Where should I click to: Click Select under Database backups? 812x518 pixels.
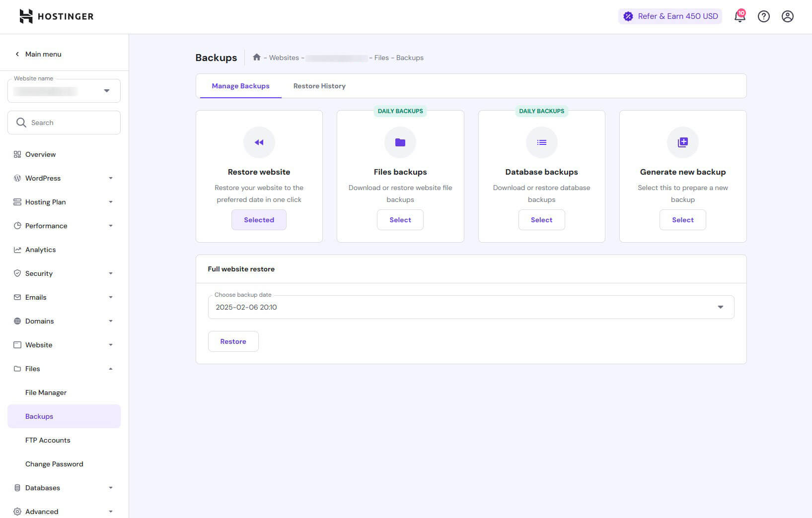[x=541, y=220]
